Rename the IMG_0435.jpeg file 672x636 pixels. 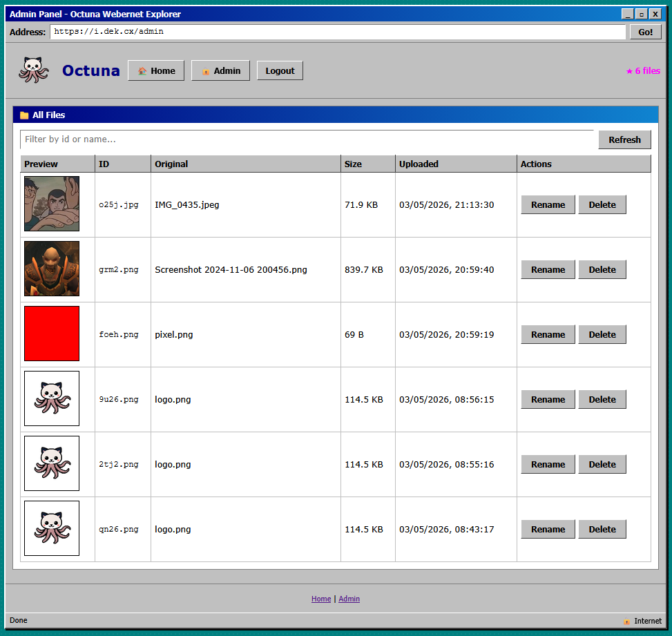(x=548, y=205)
